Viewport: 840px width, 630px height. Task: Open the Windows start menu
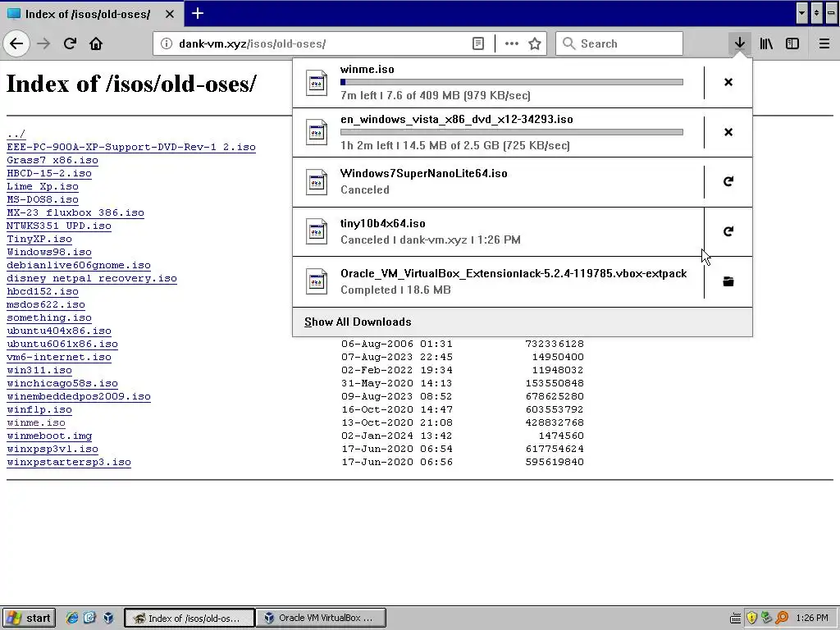29,618
